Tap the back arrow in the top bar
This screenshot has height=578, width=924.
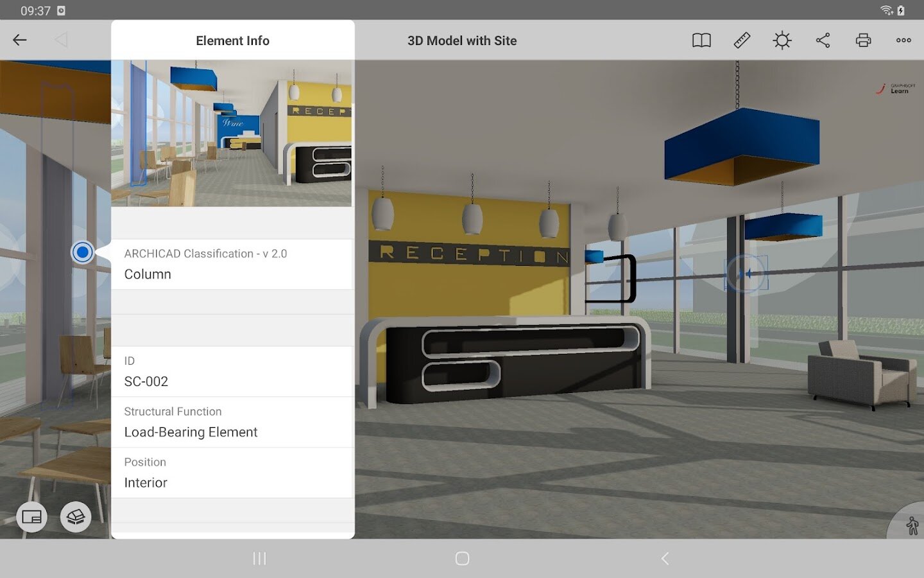click(20, 40)
